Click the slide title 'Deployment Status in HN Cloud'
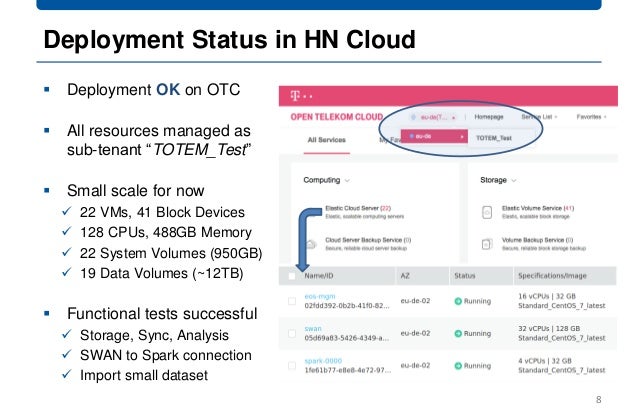The height and width of the screenshot is (415, 638). click(229, 40)
